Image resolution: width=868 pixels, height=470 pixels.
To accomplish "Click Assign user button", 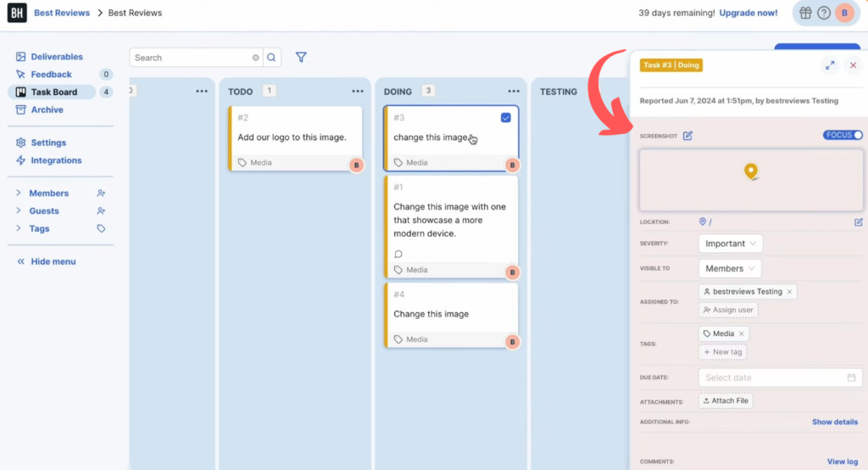I will pyautogui.click(x=728, y=311).
